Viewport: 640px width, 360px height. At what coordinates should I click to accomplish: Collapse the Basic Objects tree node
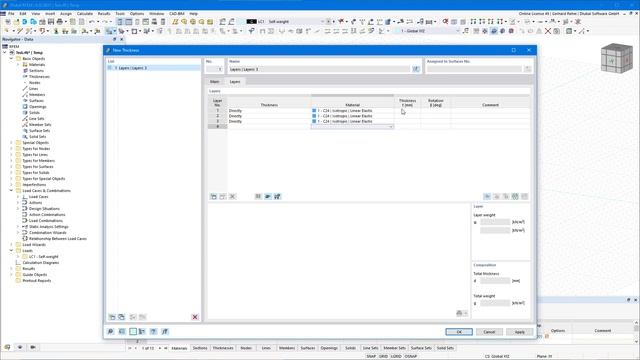[x=11, y=58]
